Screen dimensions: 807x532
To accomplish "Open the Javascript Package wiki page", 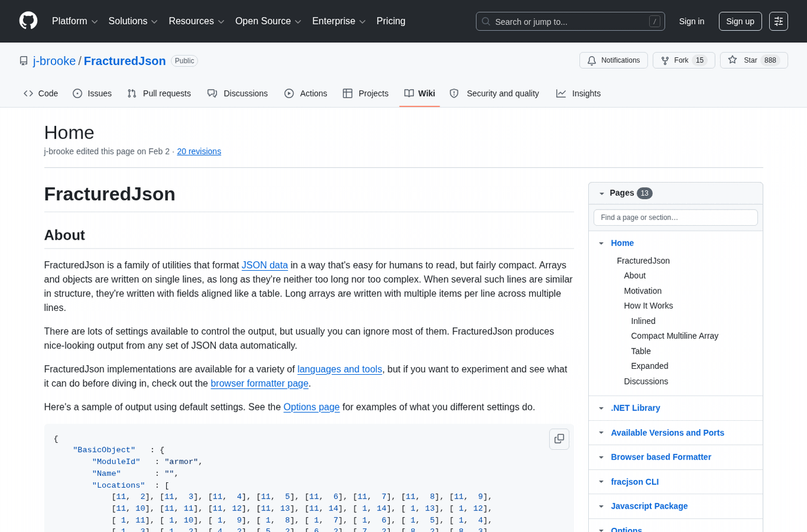I will (x=649, y=506).
